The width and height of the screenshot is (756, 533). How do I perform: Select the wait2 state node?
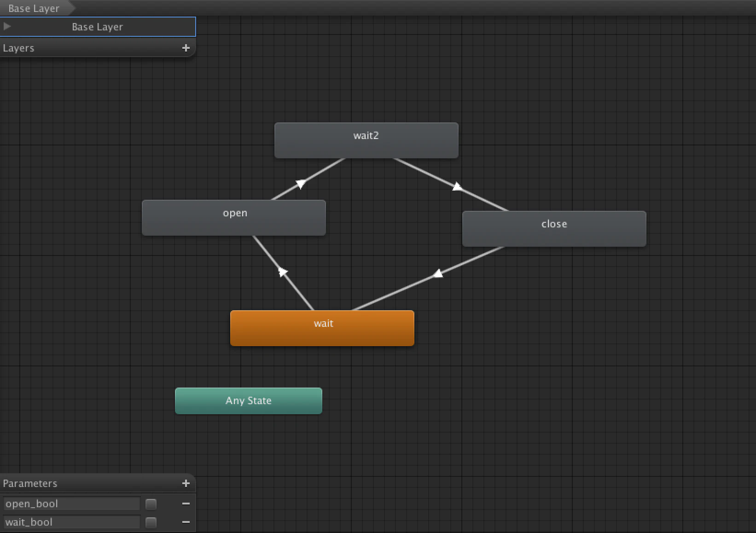pos(366,140)
